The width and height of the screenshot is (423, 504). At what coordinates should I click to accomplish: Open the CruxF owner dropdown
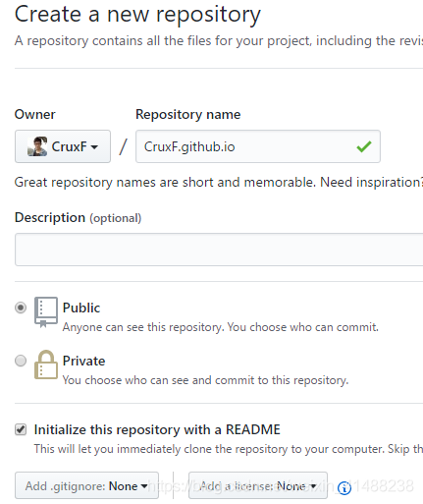pos(63,146)
